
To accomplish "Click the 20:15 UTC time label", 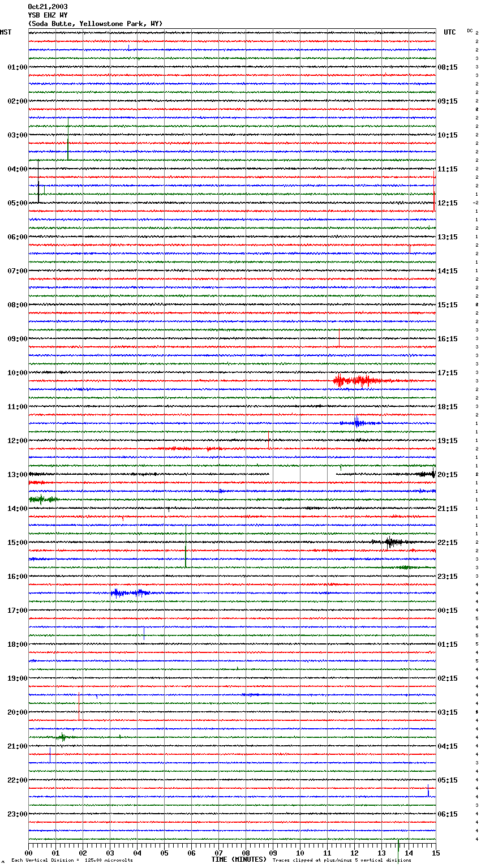I will click(x=448, y=475).
